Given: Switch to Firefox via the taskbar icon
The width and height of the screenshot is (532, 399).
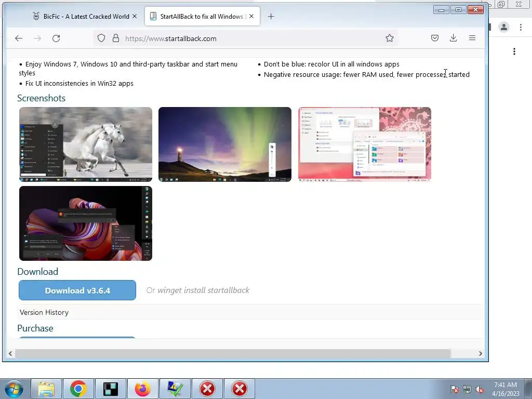Looking at the screenshot, I should 142,389.
